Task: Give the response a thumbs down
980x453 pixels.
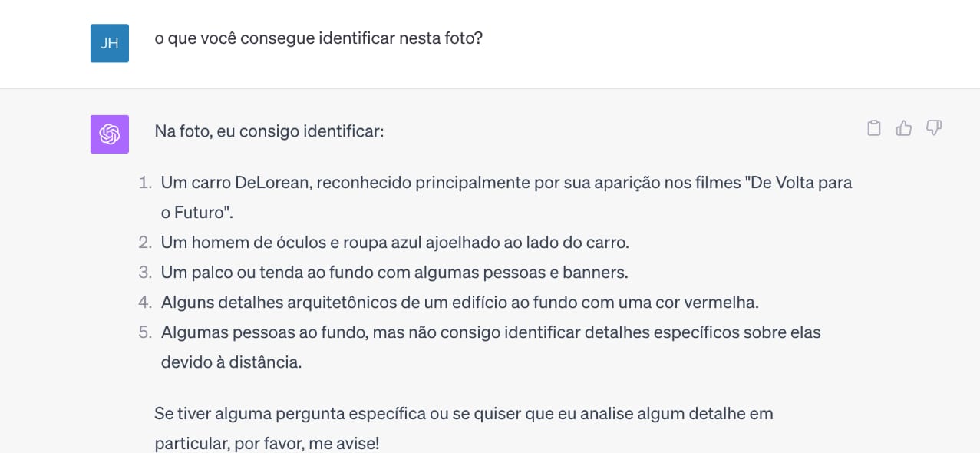Action: 934,128
